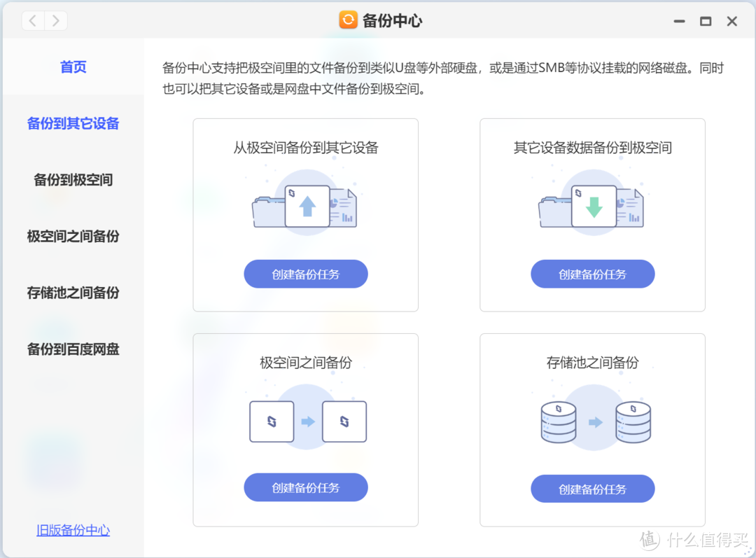Click the green download backup illustration icon
756x558 pixels.
(x=592, y=205)
